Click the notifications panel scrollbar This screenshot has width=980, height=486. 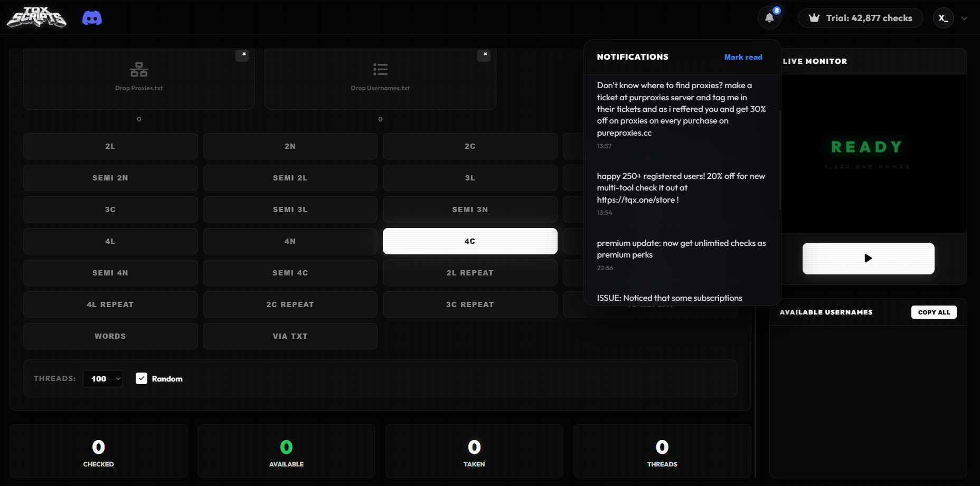[x=780, y=160]
